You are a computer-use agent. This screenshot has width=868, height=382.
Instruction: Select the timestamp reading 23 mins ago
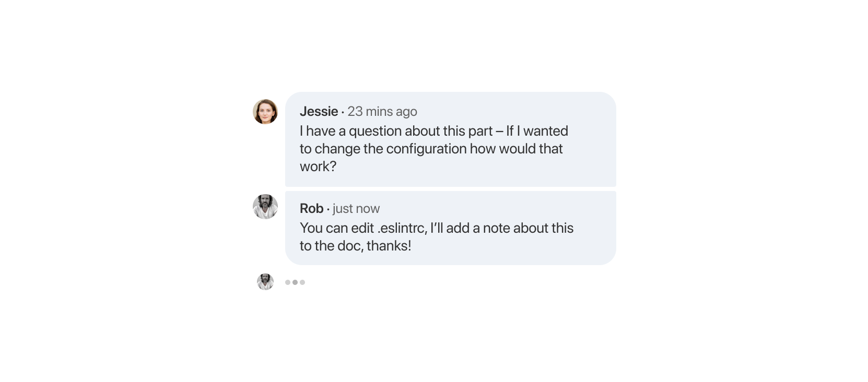pos(383,111)
